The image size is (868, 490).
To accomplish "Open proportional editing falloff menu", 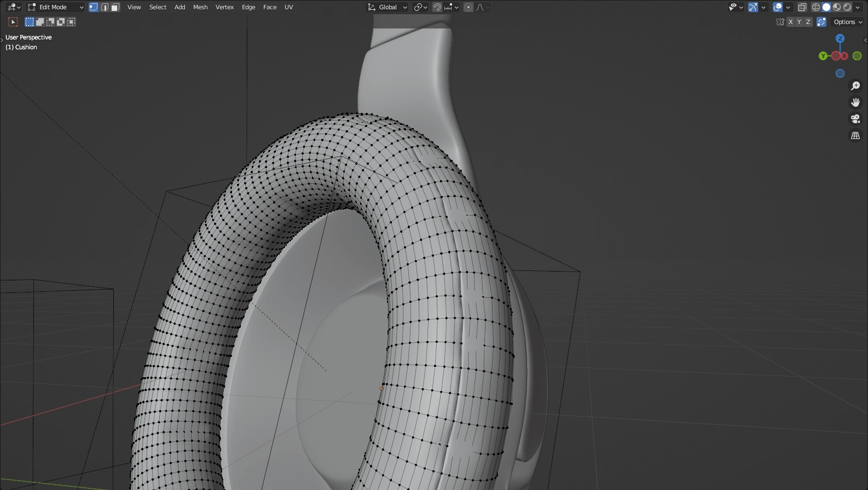I will coord(483,7).
